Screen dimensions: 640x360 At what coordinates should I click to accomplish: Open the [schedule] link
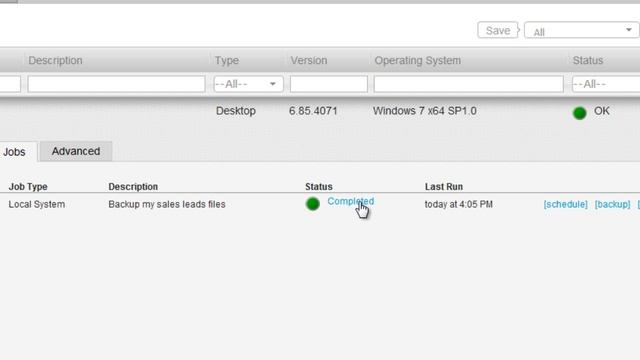pyautogui.click(x=565, y=204)
